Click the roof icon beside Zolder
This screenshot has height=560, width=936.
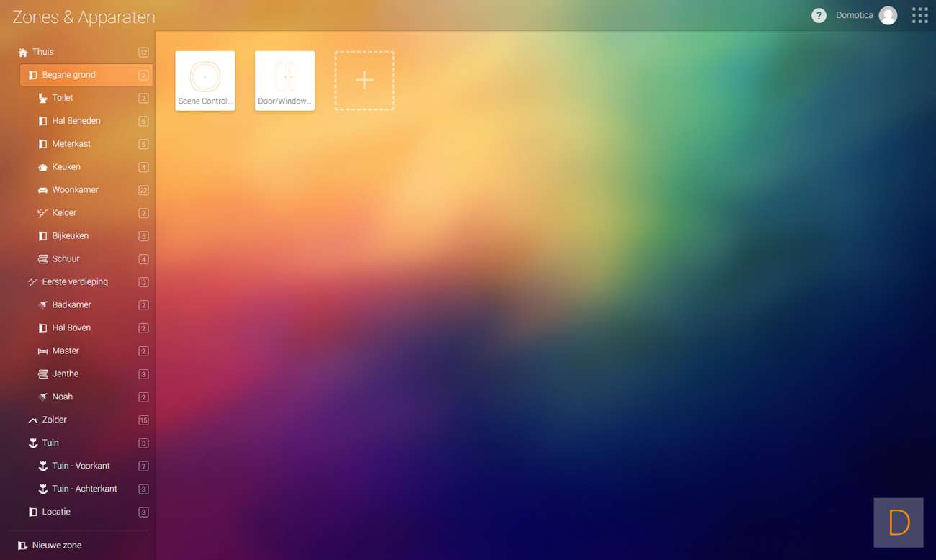32,420
